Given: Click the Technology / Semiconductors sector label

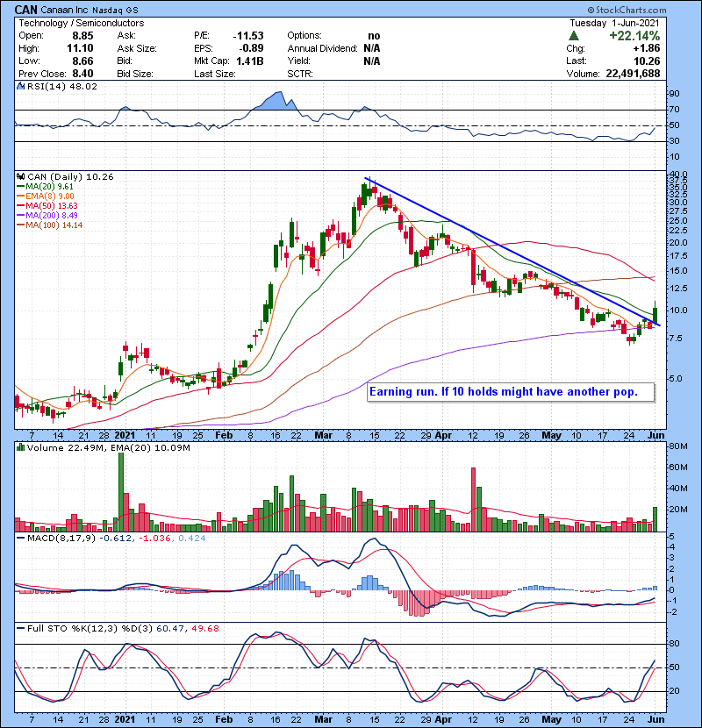Looking at the screenshot, I should (x=82, y=23).
